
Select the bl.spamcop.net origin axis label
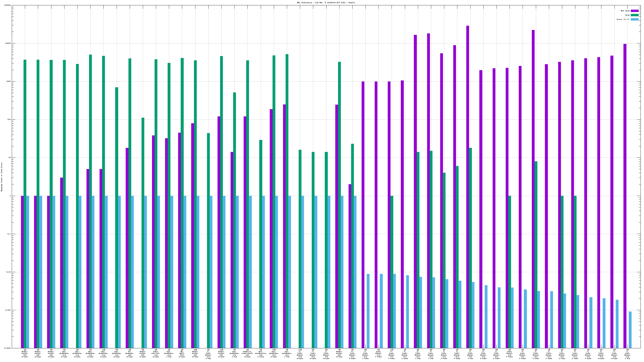[130, 353]
